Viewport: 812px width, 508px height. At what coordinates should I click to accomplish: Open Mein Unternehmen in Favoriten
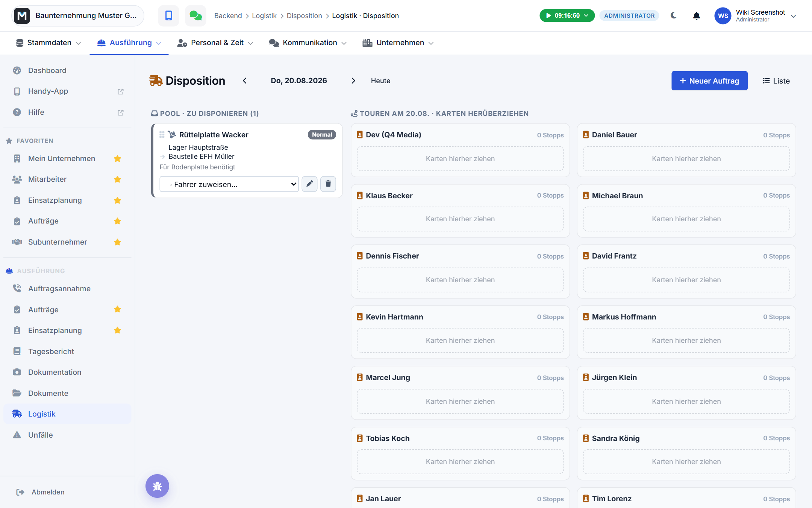pyautogui.click(x=62, y=158)
